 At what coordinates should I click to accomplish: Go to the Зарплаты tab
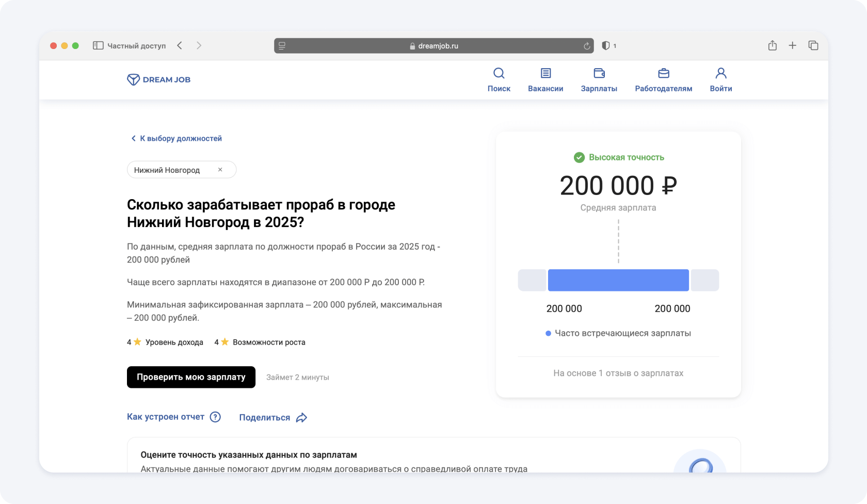(x=599, y=80)
